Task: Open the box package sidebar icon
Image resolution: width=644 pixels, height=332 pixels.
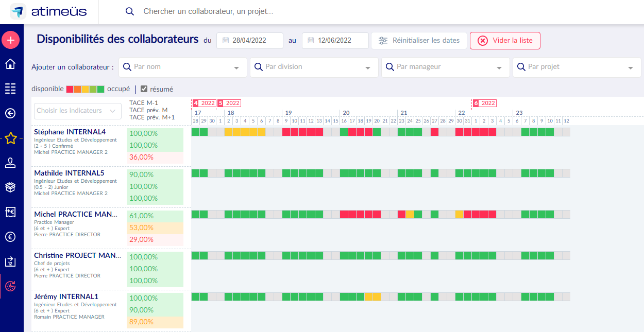Action: coord(10,187)
